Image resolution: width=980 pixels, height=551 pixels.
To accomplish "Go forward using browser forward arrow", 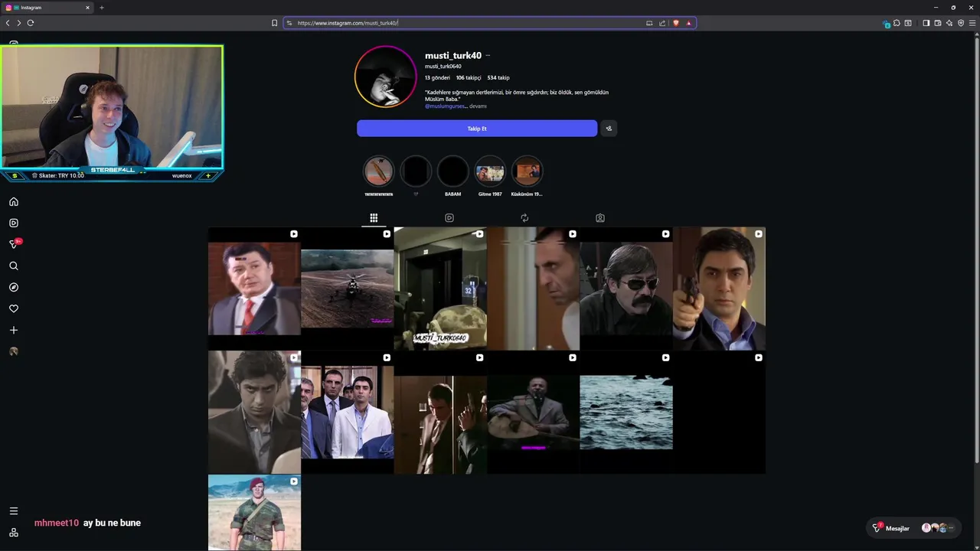I will click(19, 23).
